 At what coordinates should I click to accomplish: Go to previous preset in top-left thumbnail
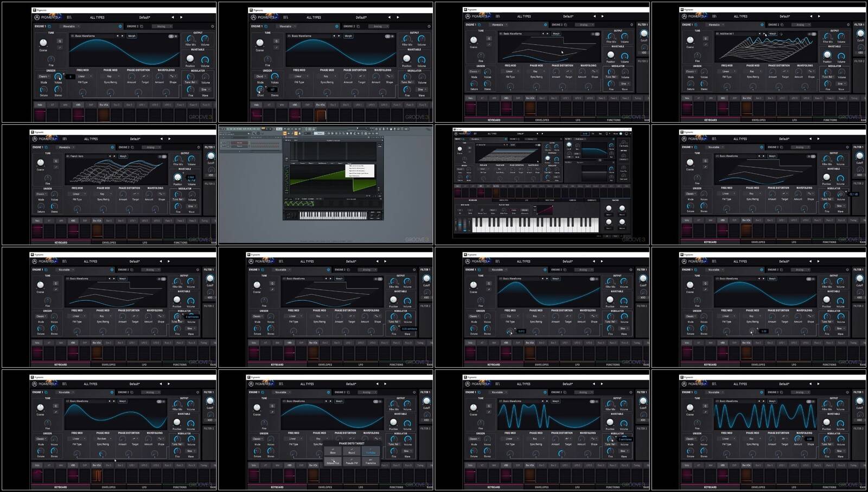click(173, 17)
